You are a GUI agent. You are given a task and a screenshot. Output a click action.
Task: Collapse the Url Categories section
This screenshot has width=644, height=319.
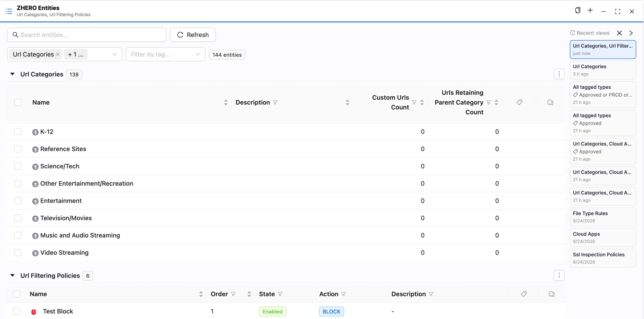click(x=12, y=74)
